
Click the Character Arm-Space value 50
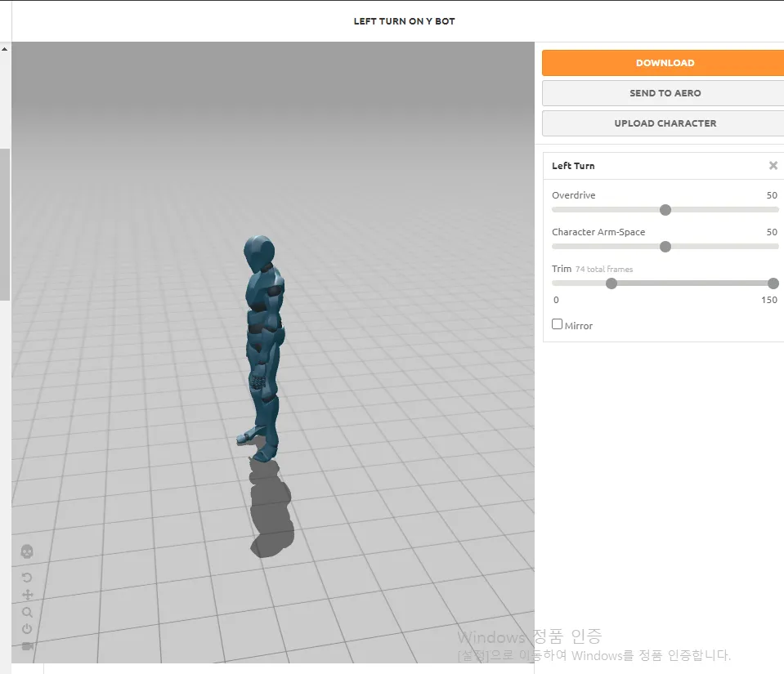coord(772,232)
